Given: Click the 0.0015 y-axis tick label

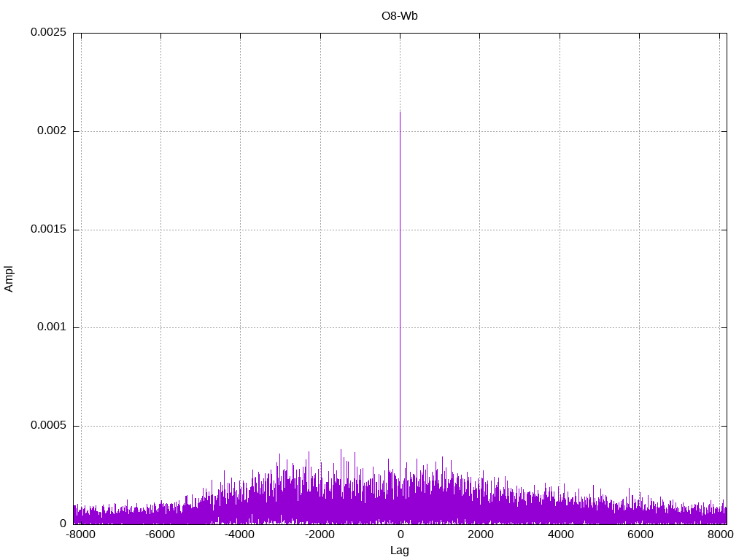Looking at the screenshot, I should (x=48, y=230).
